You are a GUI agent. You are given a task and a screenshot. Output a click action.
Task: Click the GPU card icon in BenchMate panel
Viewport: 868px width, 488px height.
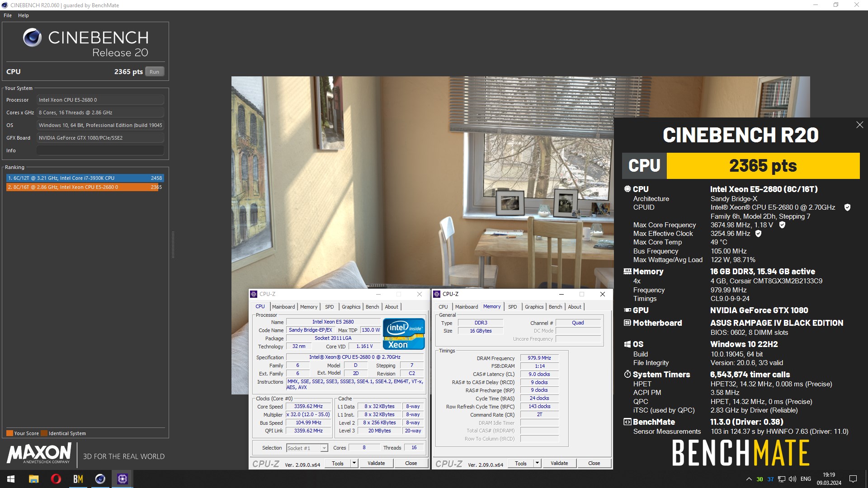(627, 310)
